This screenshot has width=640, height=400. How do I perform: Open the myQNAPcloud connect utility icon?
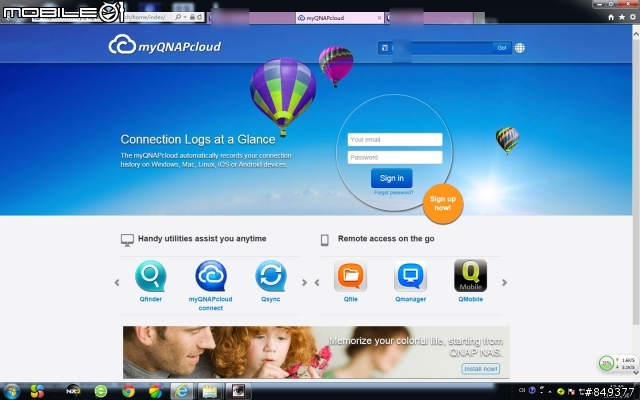click(211, 276)
